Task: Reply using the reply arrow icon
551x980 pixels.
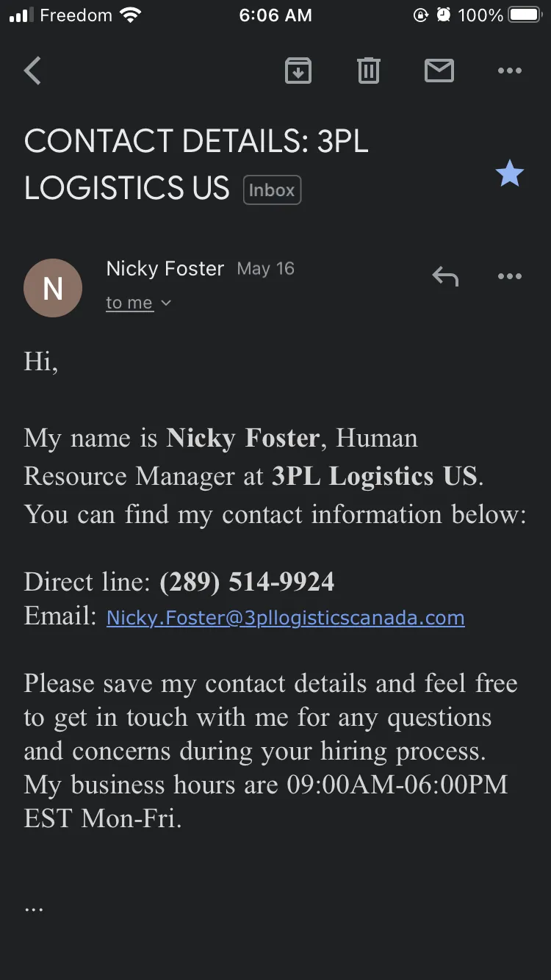Action: [445, 277]
